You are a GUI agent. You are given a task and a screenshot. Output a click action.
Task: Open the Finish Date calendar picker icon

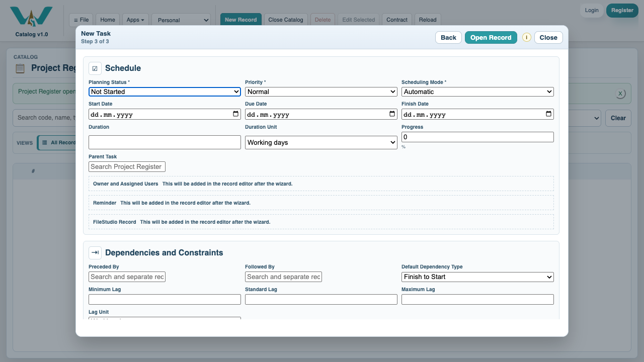click(x=548, y=114)
